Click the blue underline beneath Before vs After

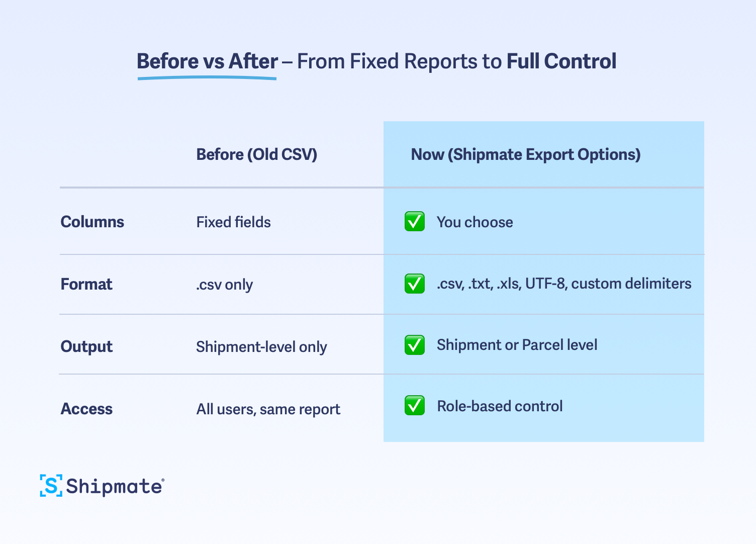(207, 78)
